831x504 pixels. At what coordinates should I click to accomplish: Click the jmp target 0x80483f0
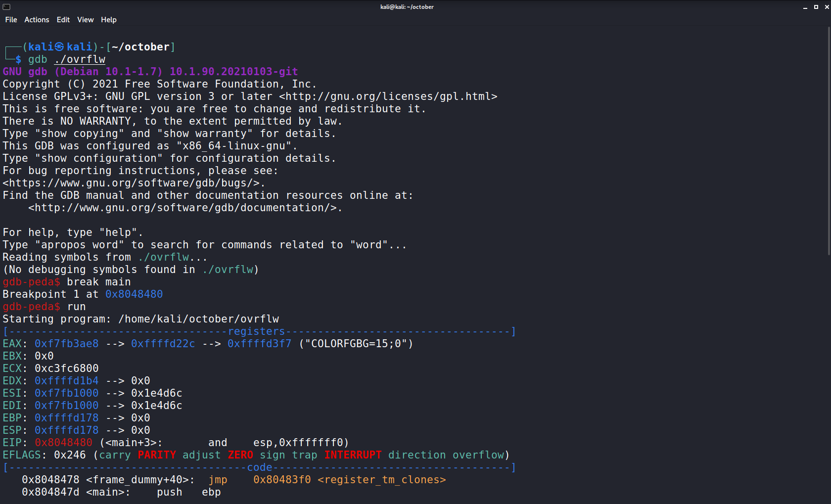[x=282, y=480]
